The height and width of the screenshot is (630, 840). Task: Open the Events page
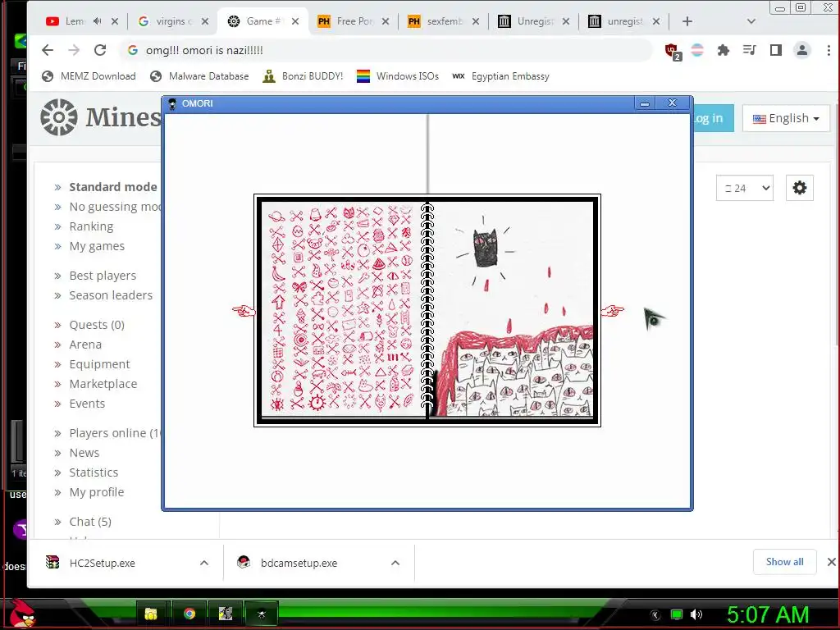click(87, 404)
